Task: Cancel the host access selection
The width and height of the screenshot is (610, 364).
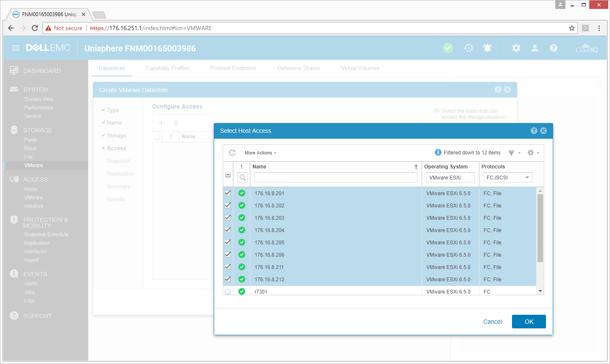Action: [x=492, y=322]
